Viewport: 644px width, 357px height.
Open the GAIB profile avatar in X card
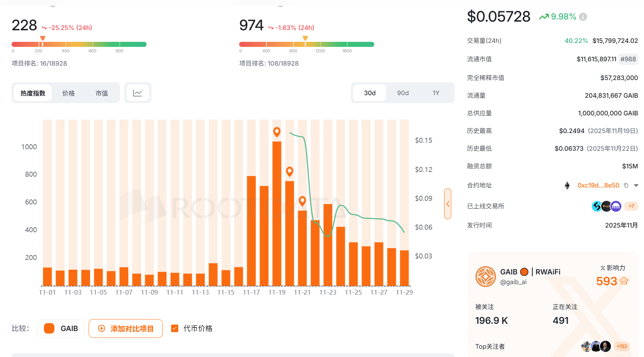click(x=486, y=277)
